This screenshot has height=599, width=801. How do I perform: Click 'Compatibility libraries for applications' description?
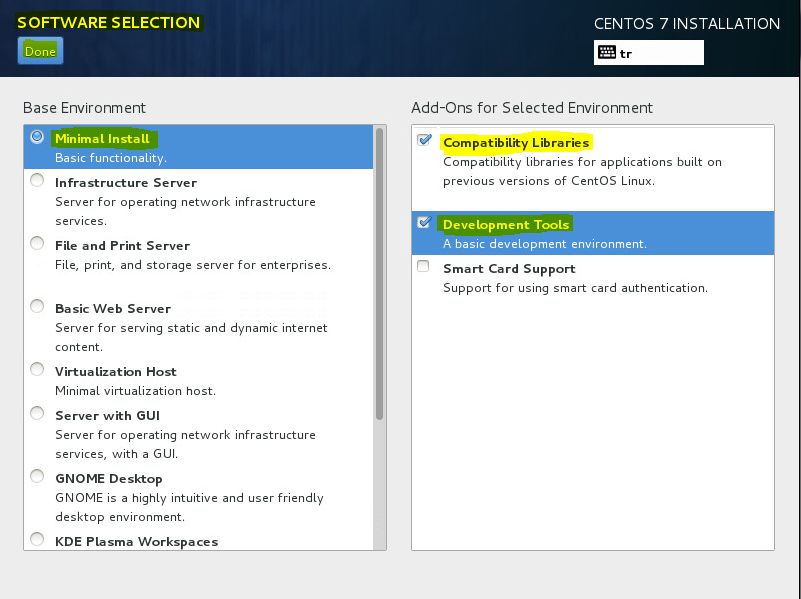point(582,171)
